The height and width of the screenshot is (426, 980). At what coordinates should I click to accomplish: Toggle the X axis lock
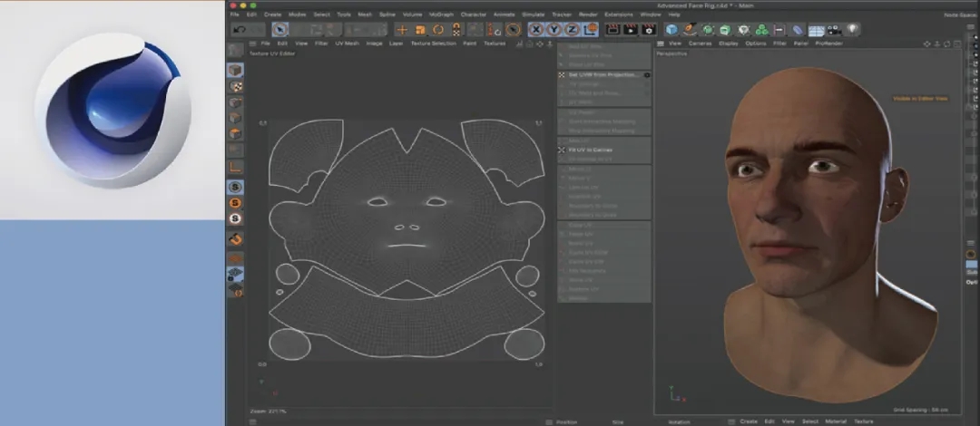[535, 30]
